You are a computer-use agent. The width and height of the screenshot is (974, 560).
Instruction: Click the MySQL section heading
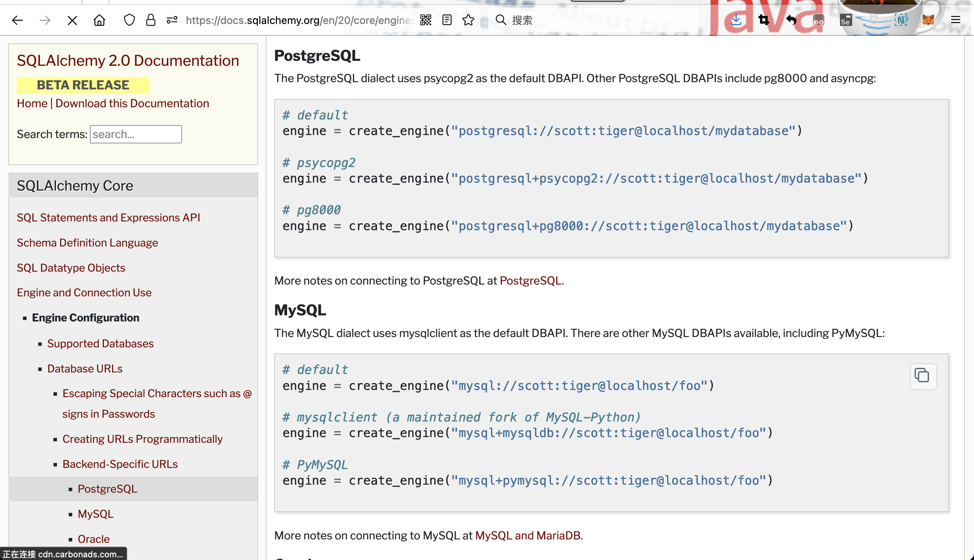coord(300,310)
